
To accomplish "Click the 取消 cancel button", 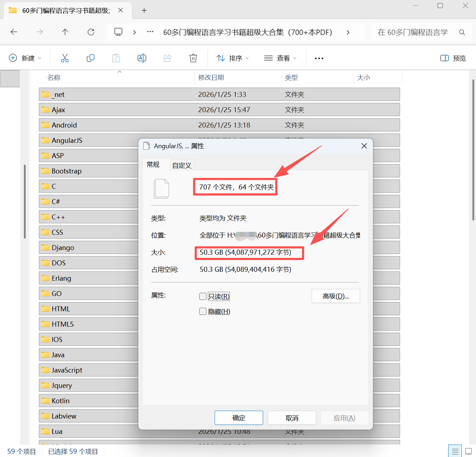I will click(292, 417).
